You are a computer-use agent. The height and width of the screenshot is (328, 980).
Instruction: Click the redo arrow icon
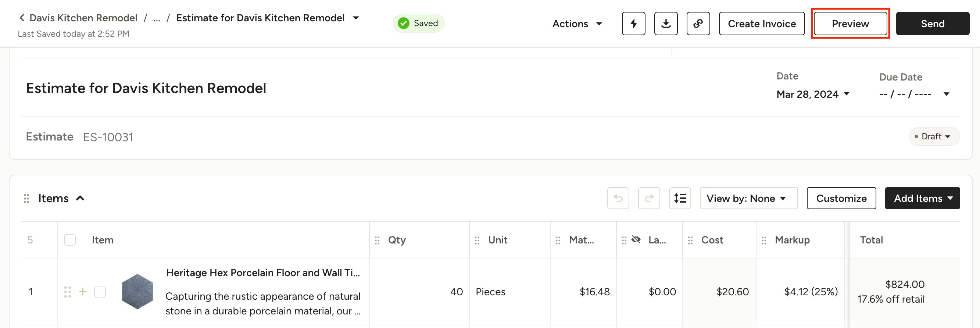pyautogui.click(x=649, y=198)
